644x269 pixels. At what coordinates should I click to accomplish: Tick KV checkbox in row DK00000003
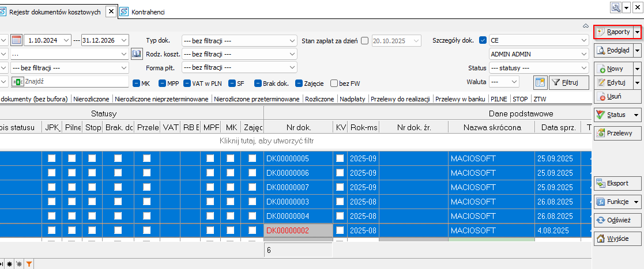(340, 202)
